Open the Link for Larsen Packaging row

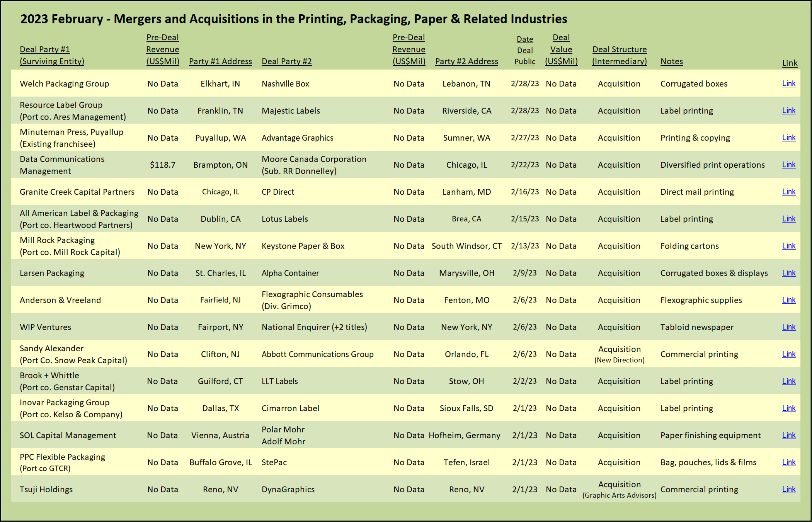pos(788,273)
